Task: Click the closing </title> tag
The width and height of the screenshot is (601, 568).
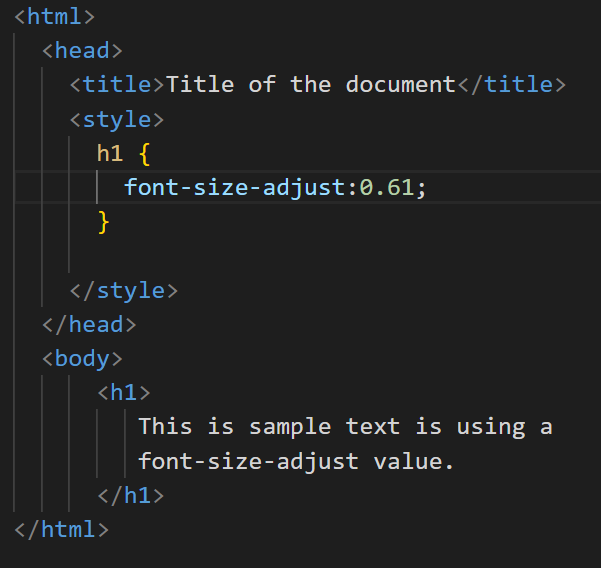Action: pyautogui.click(x=512, y=85)
